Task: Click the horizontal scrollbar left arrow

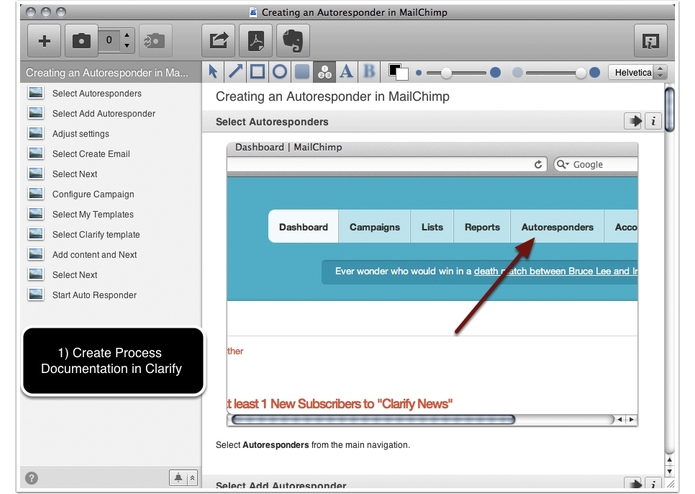Action: (x=620, y=419)
